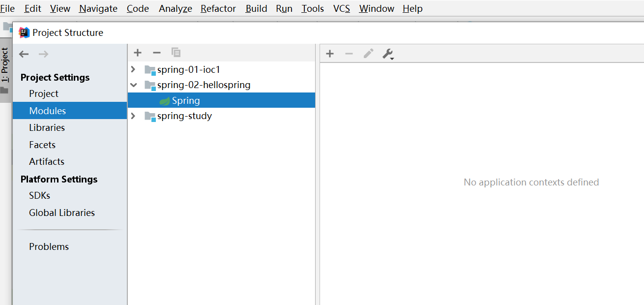Open the Tools menu
Image resolution: width=644 pixels, height=305 pixels.
(x=313, y=8)
